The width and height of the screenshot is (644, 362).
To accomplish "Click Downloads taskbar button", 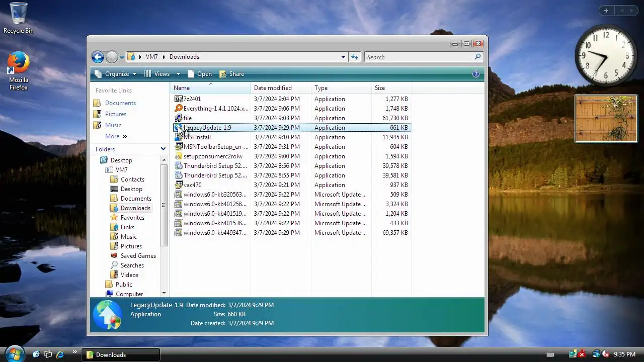I will click(x=121, y=354).
